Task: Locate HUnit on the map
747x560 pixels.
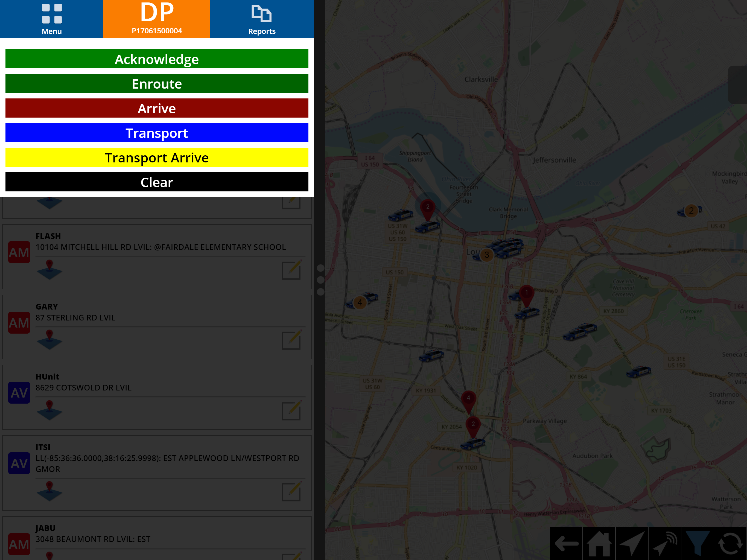Action: (49, 410)
